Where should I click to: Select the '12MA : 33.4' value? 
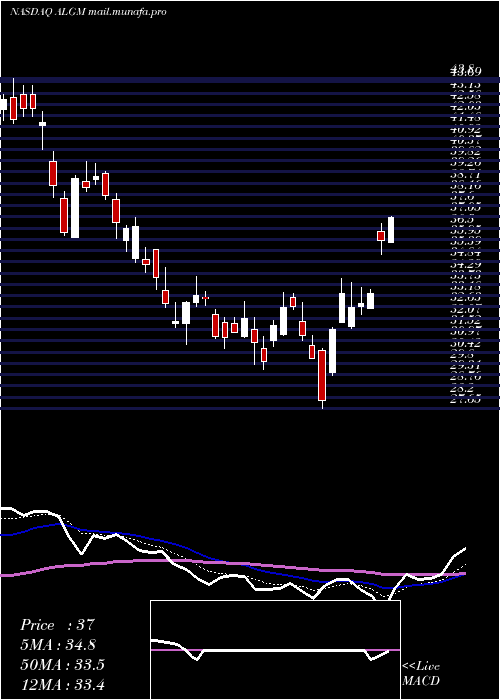pos(62,684)
